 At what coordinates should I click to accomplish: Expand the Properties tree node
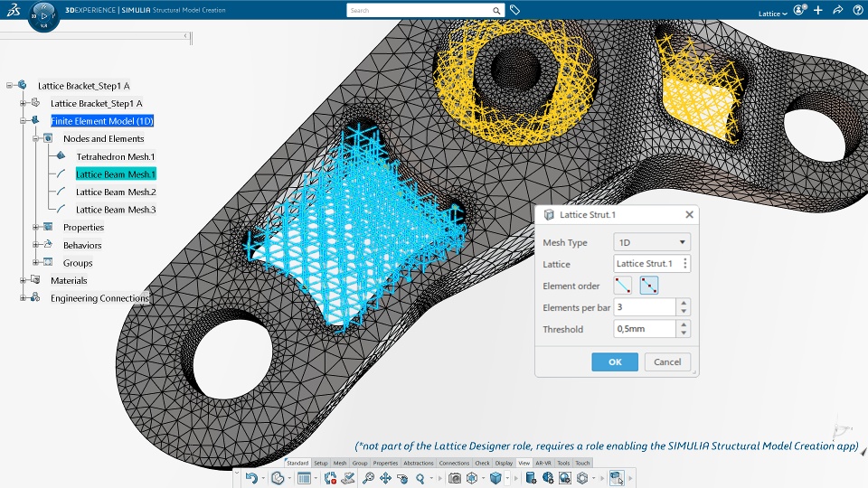(35, 227)
